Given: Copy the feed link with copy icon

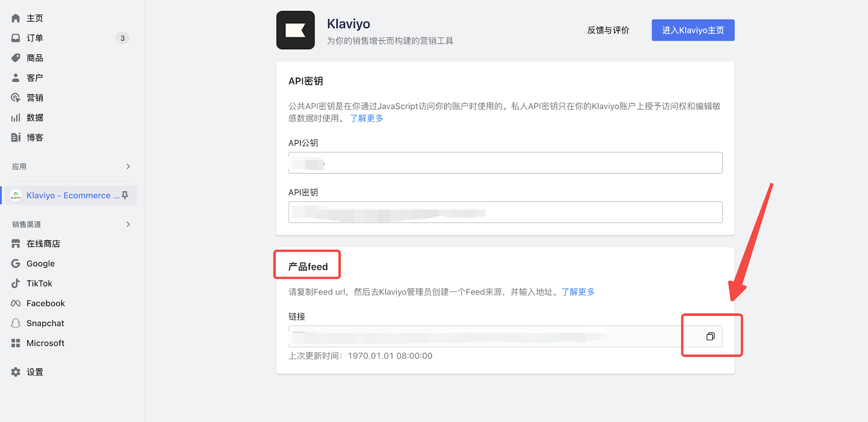Looking at the screenshot, I should pyautogui.click(x=710, y=336).
